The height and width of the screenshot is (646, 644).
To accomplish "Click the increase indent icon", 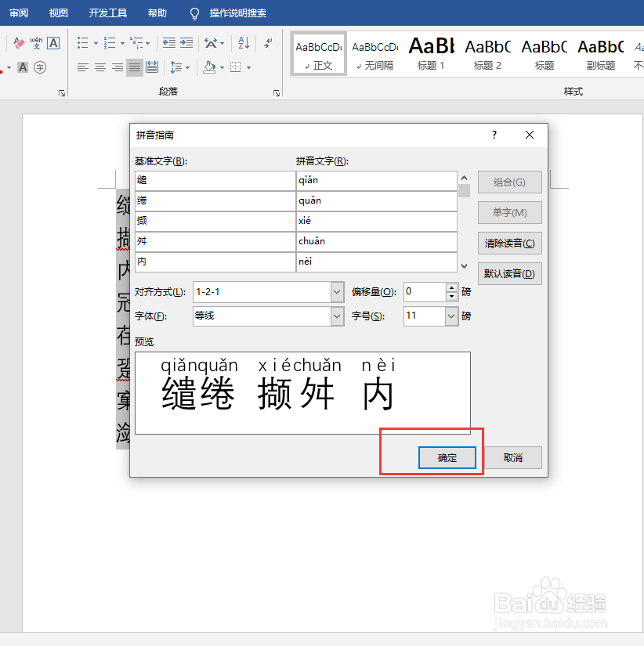I will 187,43.
